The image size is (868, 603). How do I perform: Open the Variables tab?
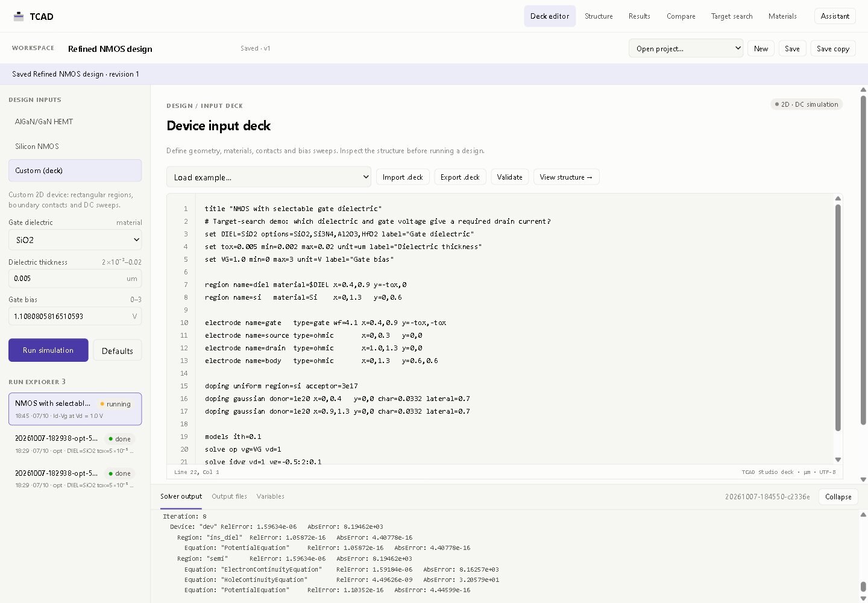(270, 496)
